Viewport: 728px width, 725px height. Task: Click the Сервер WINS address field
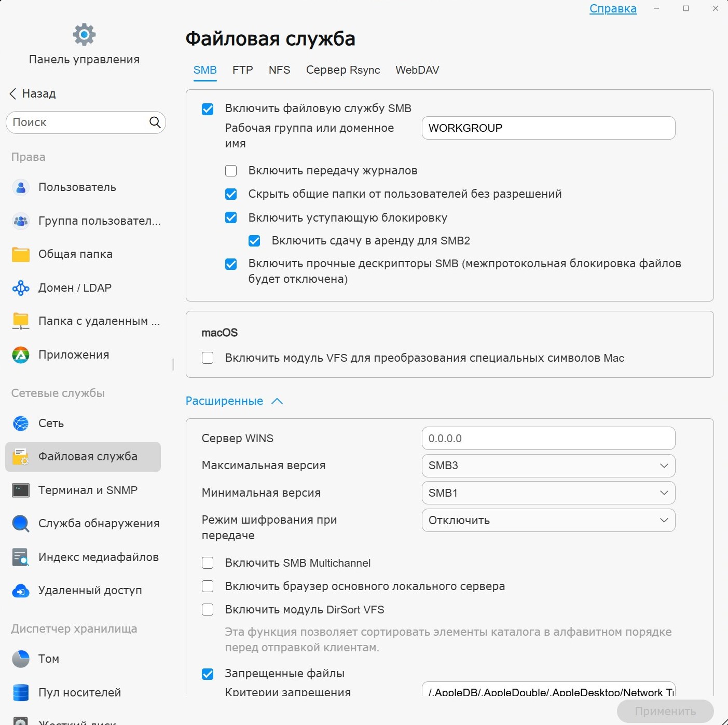click(x=548, y=439)
